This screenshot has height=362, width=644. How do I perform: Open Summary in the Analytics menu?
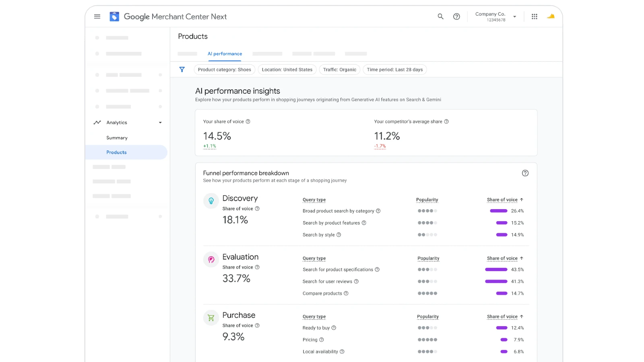tap(117, 138)
